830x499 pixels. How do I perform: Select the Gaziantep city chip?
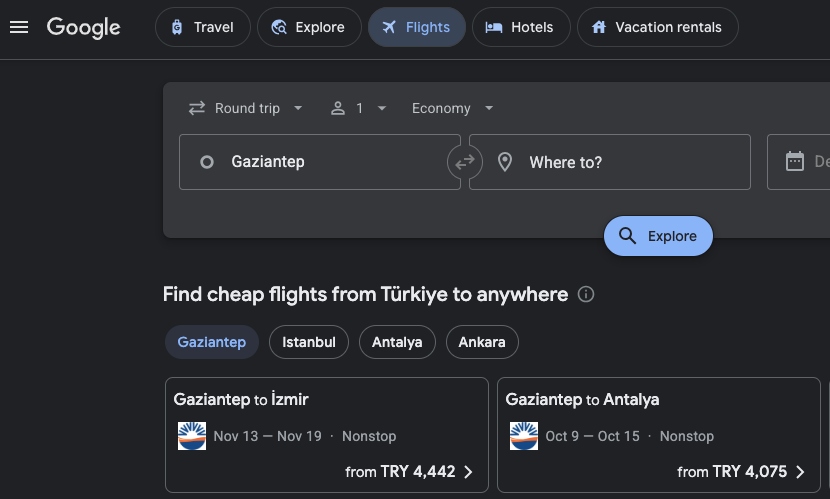point(211,342)
